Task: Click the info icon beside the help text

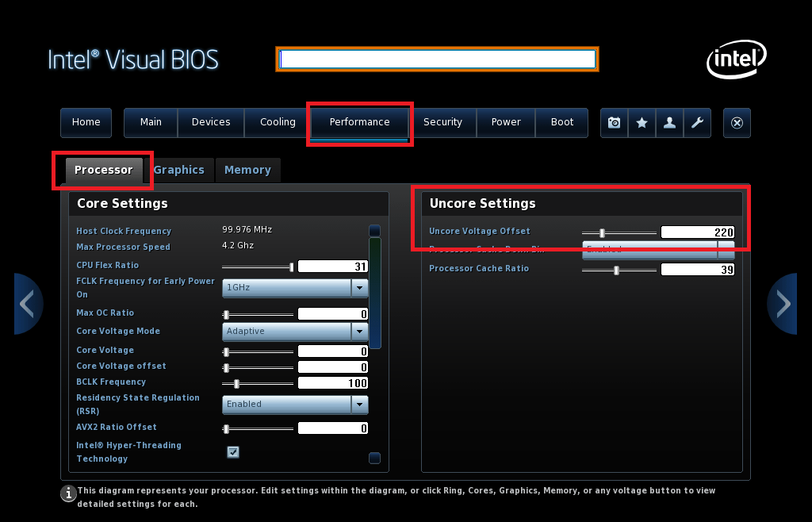Action: tap(68, 493)
